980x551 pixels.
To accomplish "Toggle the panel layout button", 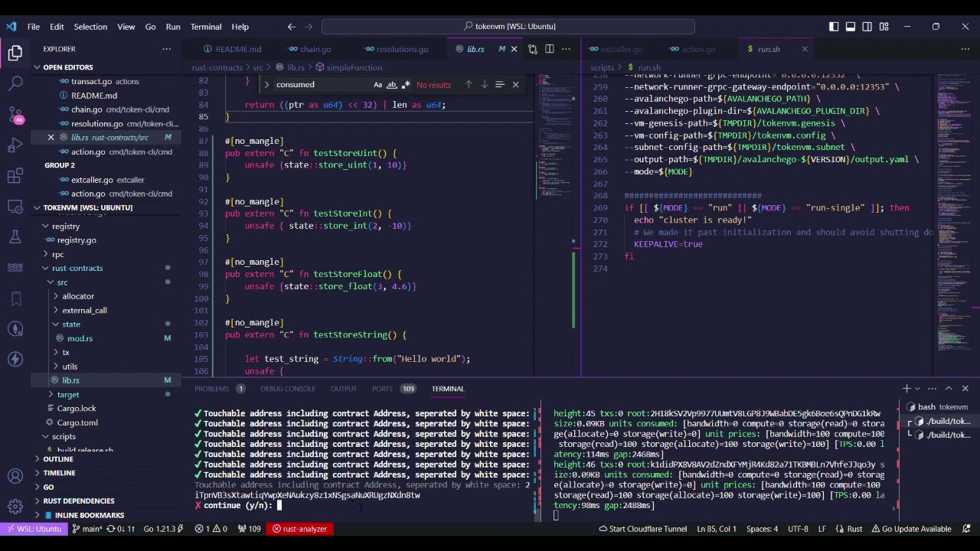I will pyautogui.click(x=851, y=27).
